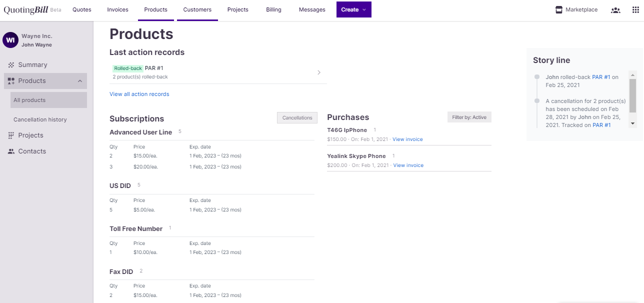Viewport: 644px width, 303px height.
Task: Click the Products sidebar icon
Action: [11, 81]
